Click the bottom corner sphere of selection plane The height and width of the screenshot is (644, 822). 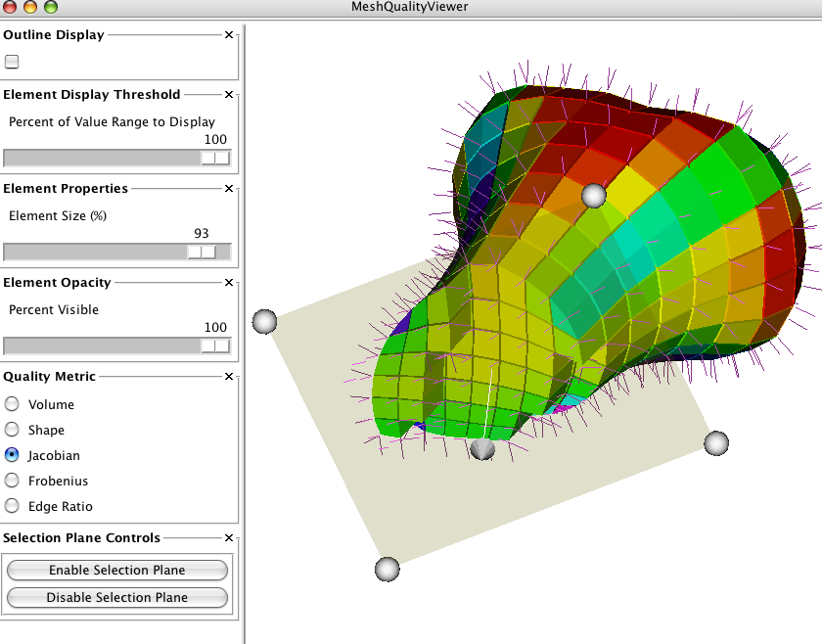coord(388,569)
